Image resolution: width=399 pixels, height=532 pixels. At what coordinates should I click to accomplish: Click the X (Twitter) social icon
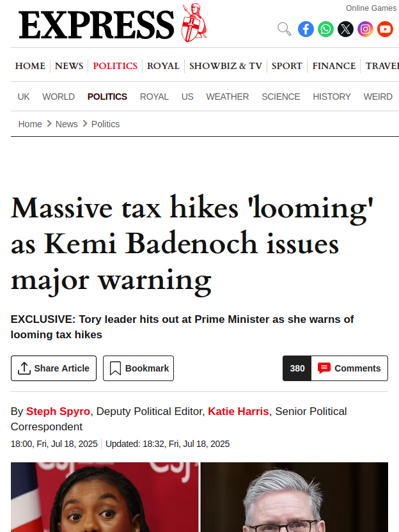click(345, 29)
